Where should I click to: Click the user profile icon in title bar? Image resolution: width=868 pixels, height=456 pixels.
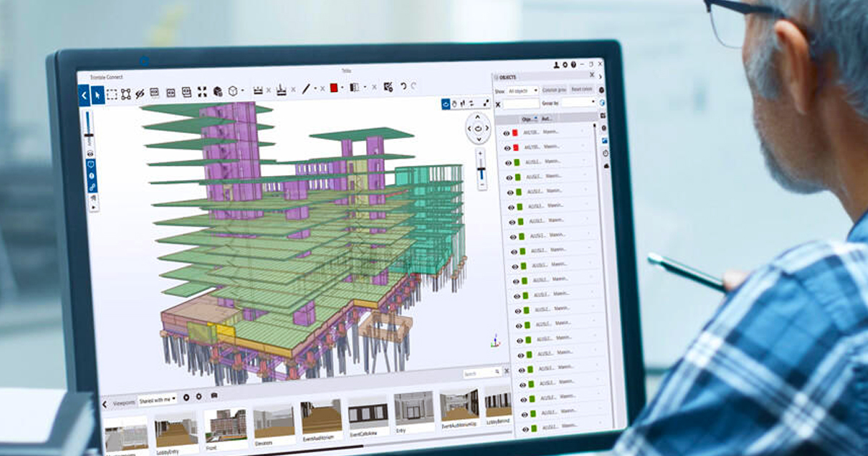pyautogui.click(x=556, y=65)
